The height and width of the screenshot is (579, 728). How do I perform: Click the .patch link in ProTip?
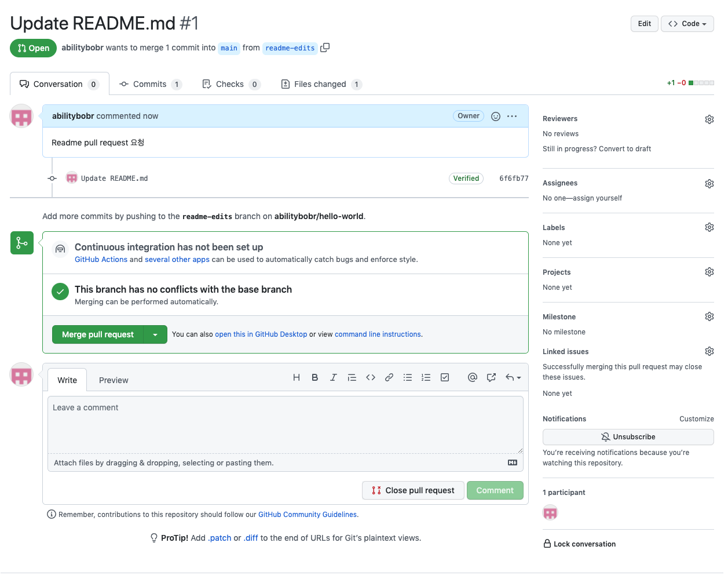click(x=220, y=538)
